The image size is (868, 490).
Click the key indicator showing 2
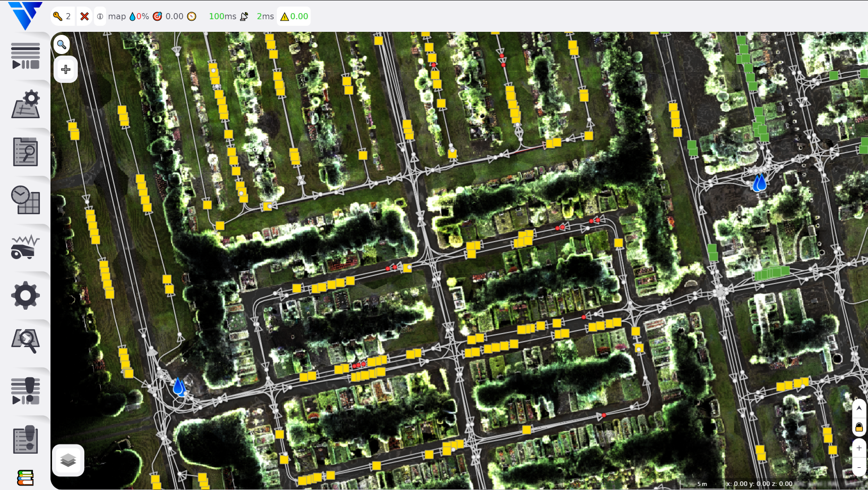click(62, 16)
